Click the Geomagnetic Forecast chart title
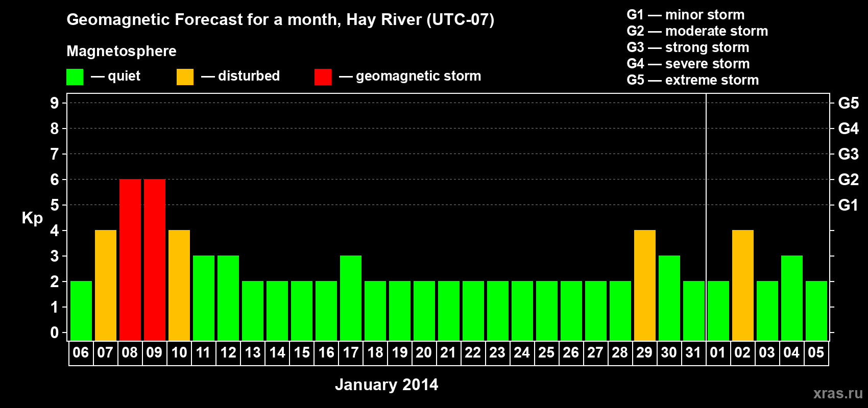Viewport: 868px width, 408px height. (280, 20)
